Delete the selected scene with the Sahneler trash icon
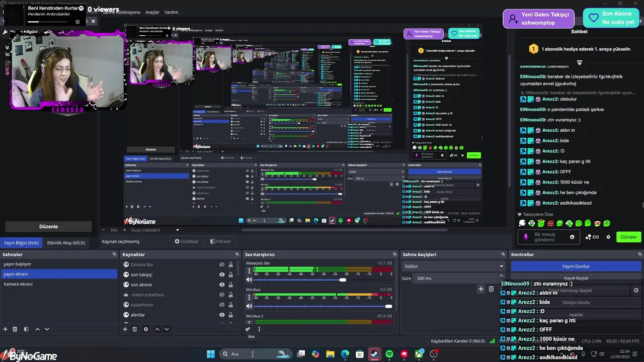The height and width of the screenshot is (362, 644). 15,329
